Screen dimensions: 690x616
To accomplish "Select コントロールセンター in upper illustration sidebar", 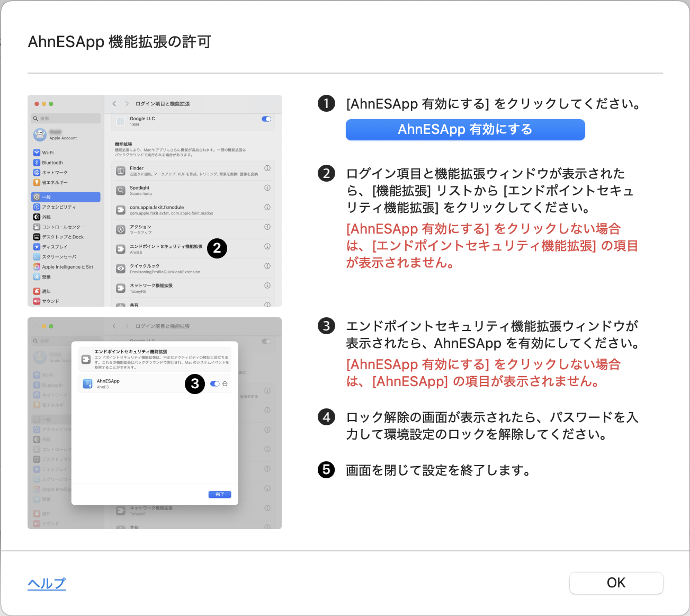I will coord(66,227).
